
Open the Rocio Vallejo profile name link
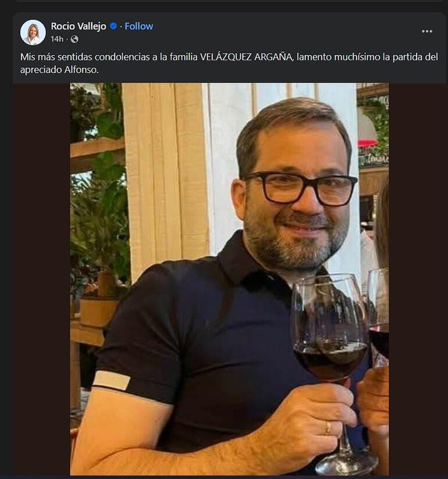pos(79,26)
